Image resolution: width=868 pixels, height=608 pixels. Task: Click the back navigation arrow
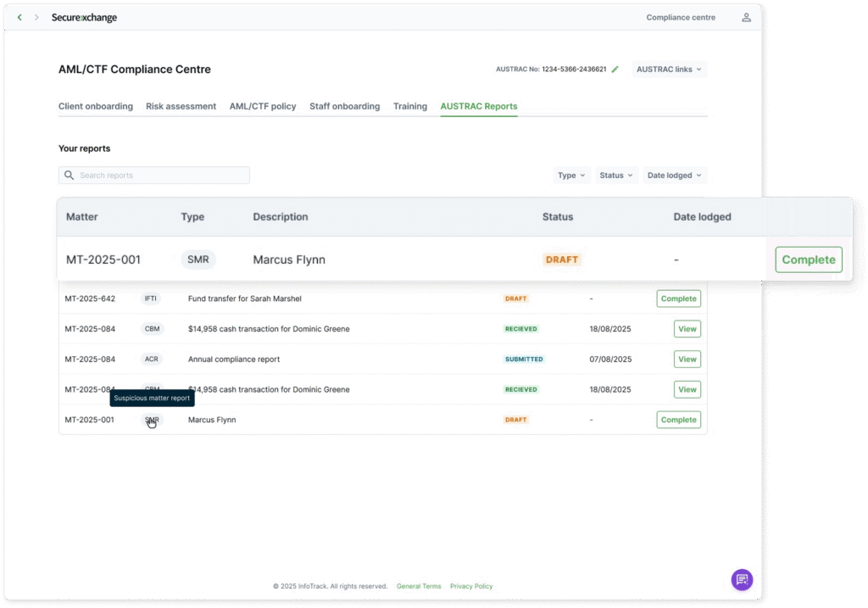pos(19,18)
